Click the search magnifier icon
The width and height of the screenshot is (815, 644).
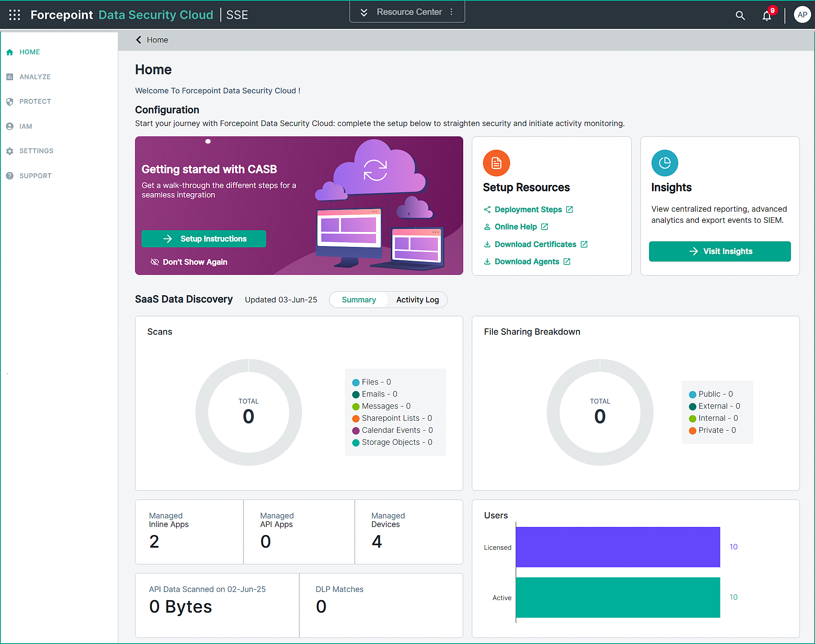pyautogui.click(x=740, y=15)
